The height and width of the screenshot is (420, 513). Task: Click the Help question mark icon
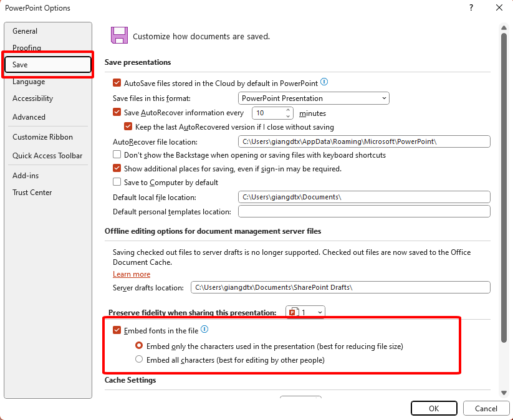click(x=471, y=7)
